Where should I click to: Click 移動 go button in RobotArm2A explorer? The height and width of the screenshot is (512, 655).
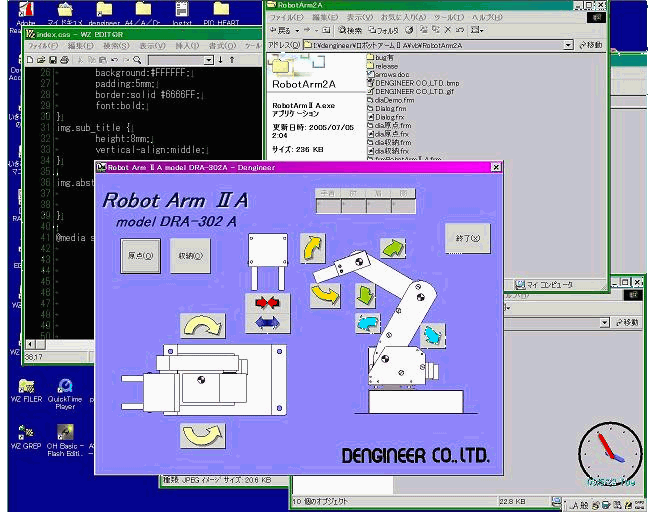pyautogui.click(x=591, y=45)
